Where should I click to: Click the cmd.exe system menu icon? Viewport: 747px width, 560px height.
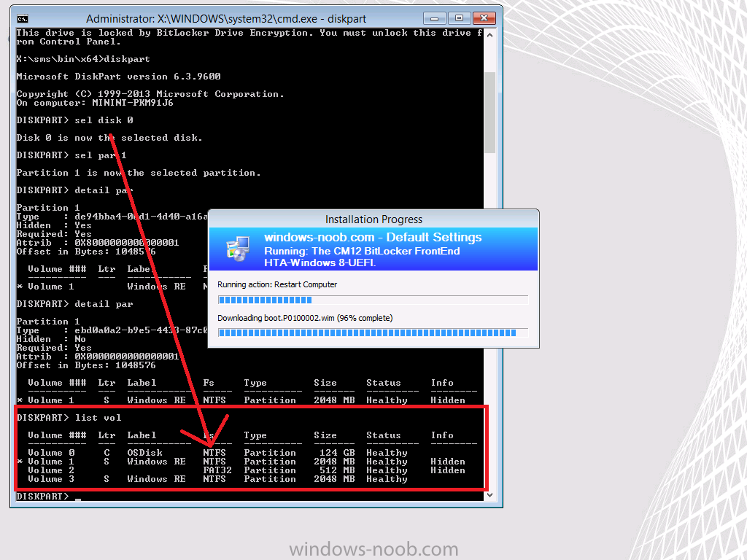click(x=23, y=19)
